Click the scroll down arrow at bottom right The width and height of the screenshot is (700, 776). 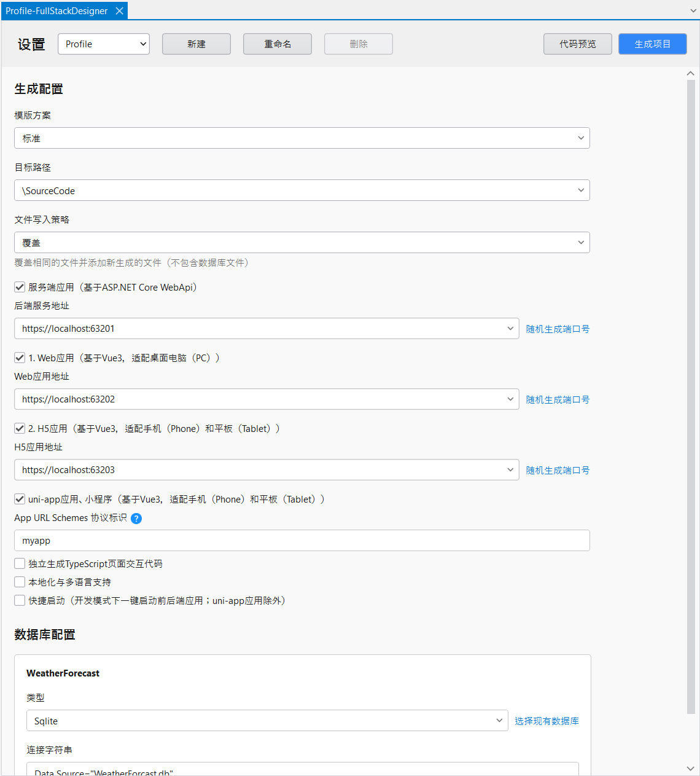[x=691, y=769]
